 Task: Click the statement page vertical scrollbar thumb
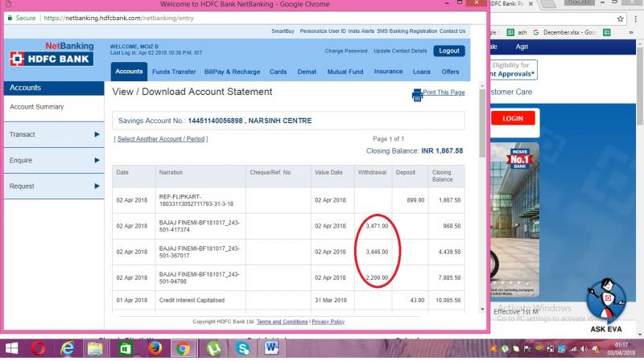(482, 123)
